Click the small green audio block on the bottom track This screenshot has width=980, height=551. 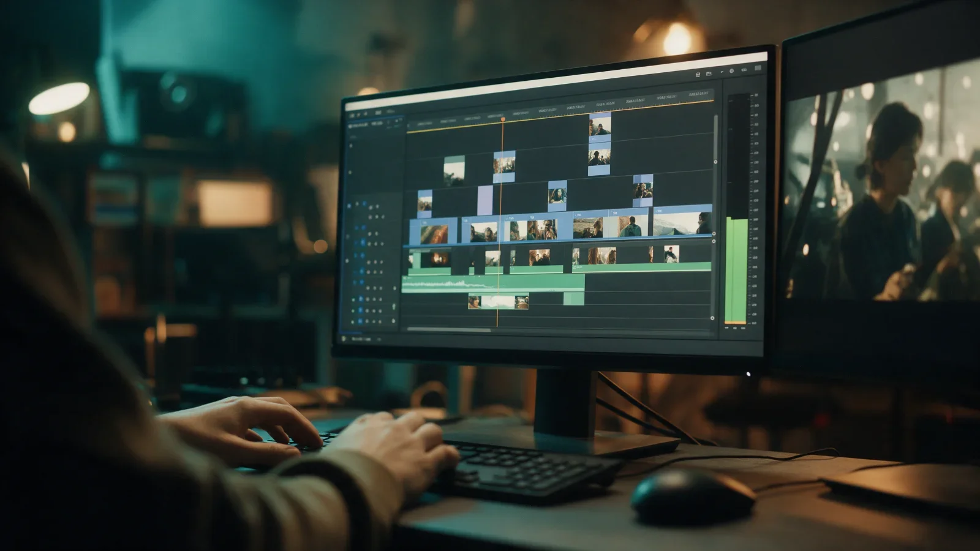574,299
